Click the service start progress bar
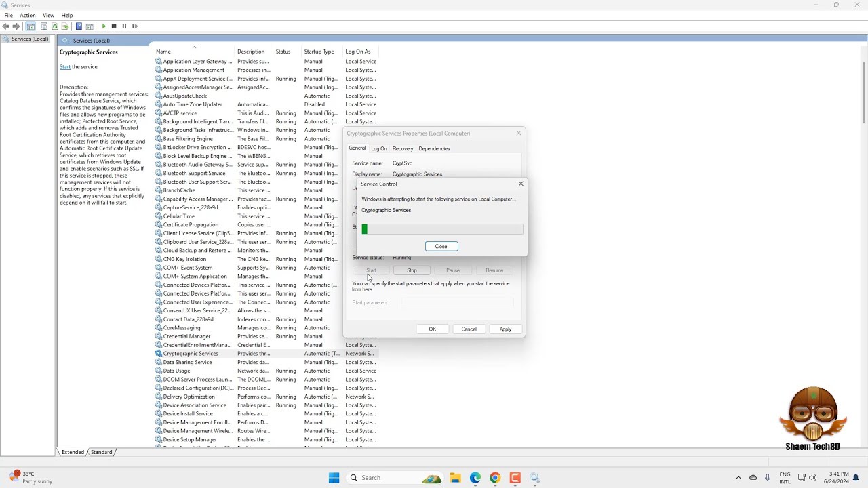 (x=443, y=229)
